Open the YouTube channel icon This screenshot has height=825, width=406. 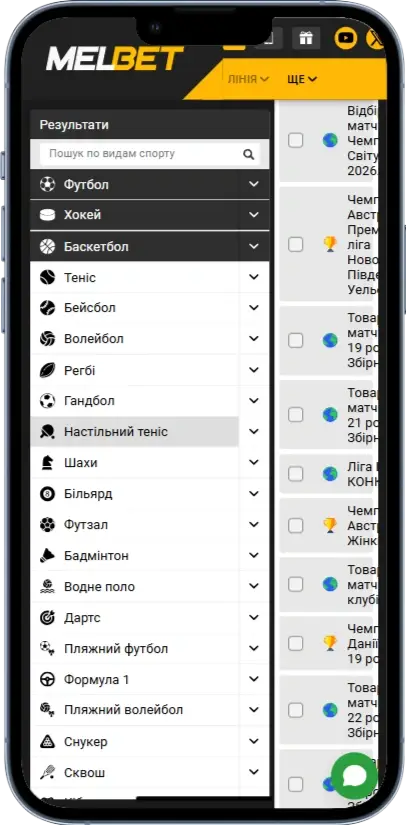[346, 38]
